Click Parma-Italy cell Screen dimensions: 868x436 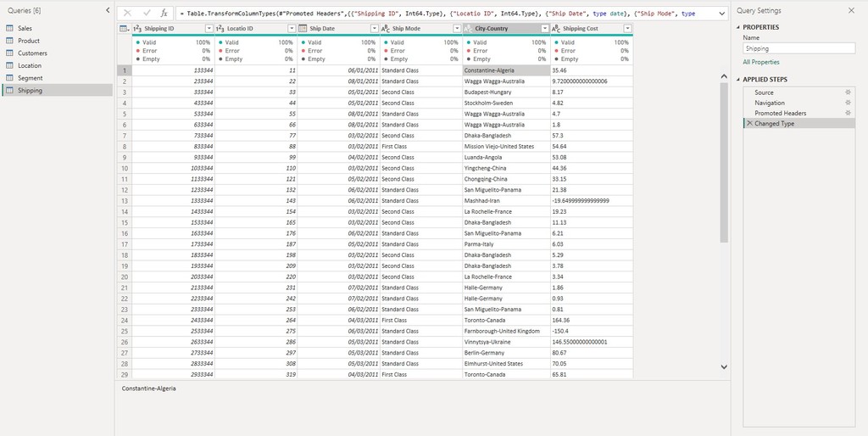[507, 244]
